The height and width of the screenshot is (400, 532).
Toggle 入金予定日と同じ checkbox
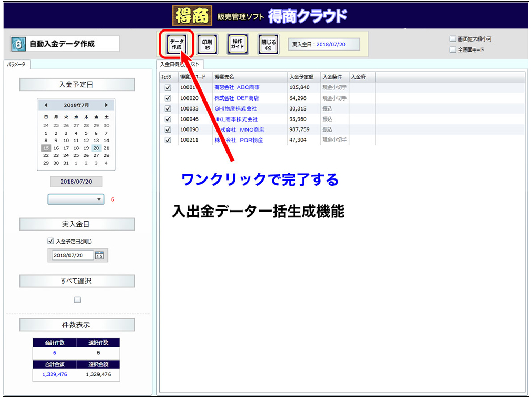51,241
